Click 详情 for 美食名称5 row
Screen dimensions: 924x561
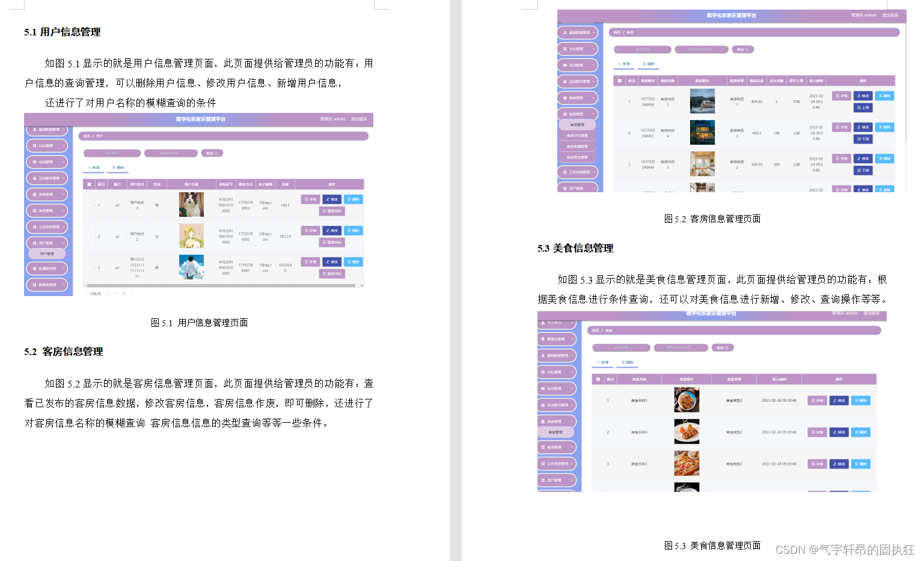817,401
